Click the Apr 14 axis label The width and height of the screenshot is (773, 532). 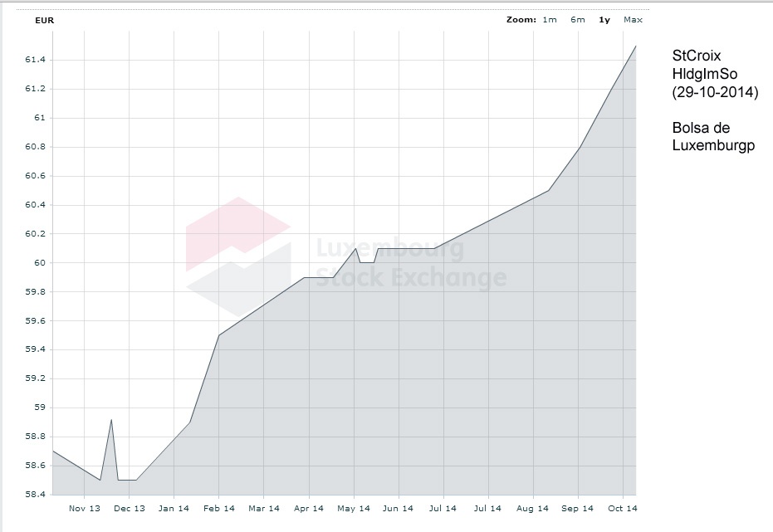click(x=308, y=509)
